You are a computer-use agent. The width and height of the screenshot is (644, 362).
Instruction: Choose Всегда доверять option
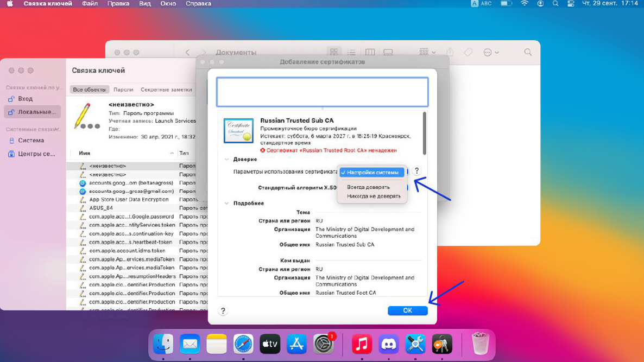click(x=368, y=187)
